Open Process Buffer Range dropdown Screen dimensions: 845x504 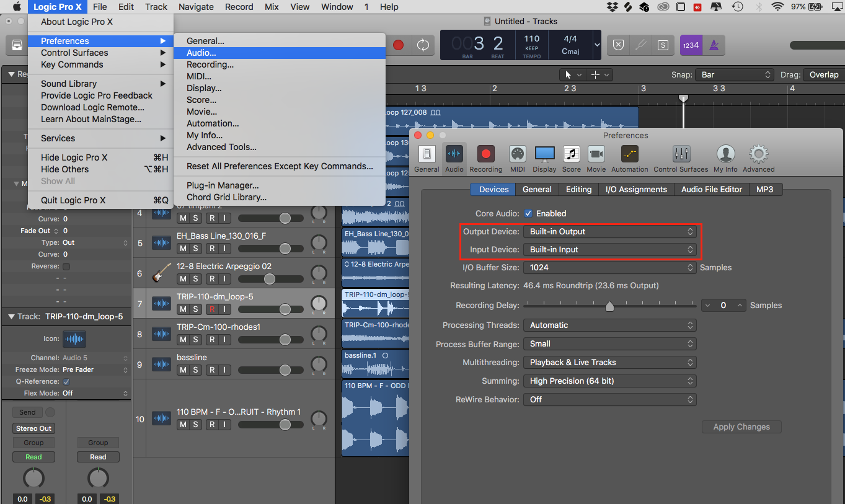click(x=610, y=343)
